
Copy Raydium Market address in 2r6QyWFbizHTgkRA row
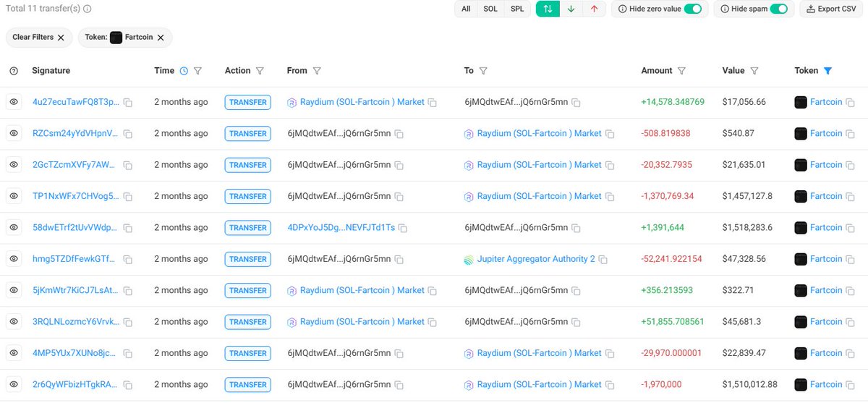point(610,385)
